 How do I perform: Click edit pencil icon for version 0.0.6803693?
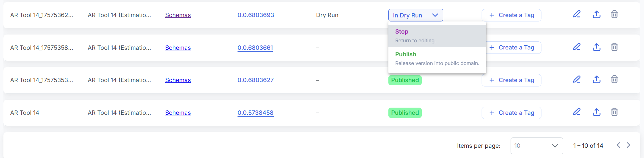(577, 14)
